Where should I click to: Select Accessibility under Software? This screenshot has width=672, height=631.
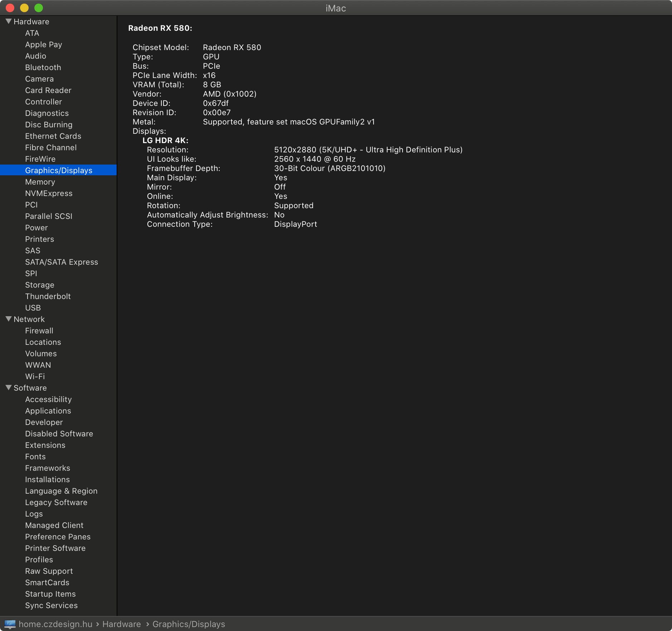point(49,400)
